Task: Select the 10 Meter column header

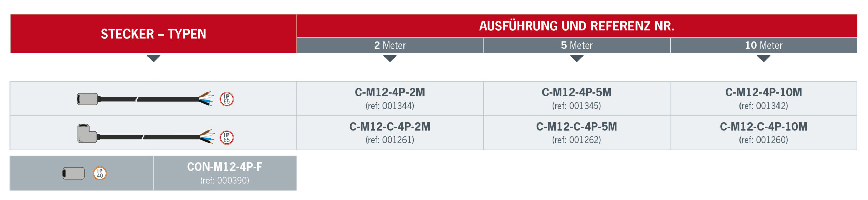Action: click(764, 45)
